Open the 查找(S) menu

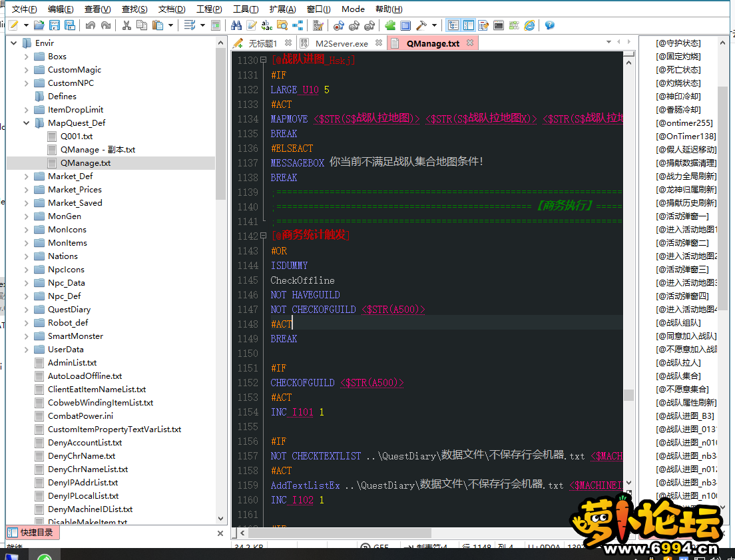tap(134, 9)
